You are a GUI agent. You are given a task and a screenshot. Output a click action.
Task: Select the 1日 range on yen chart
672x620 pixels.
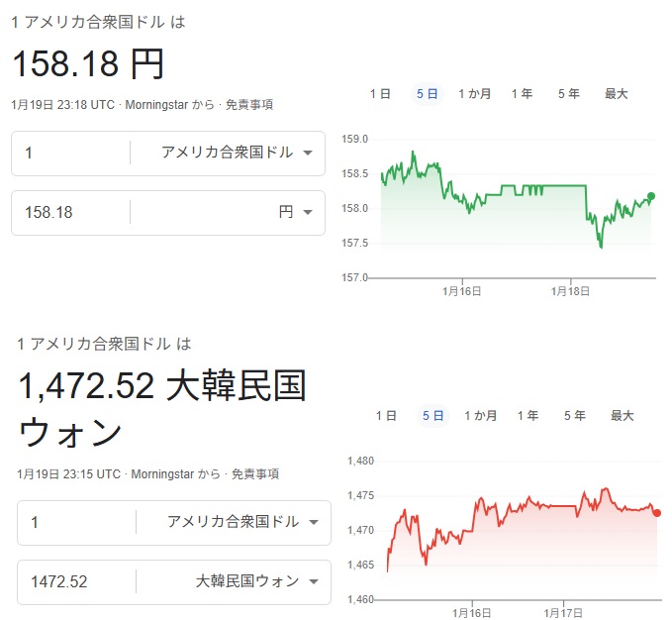coord(380,94)
